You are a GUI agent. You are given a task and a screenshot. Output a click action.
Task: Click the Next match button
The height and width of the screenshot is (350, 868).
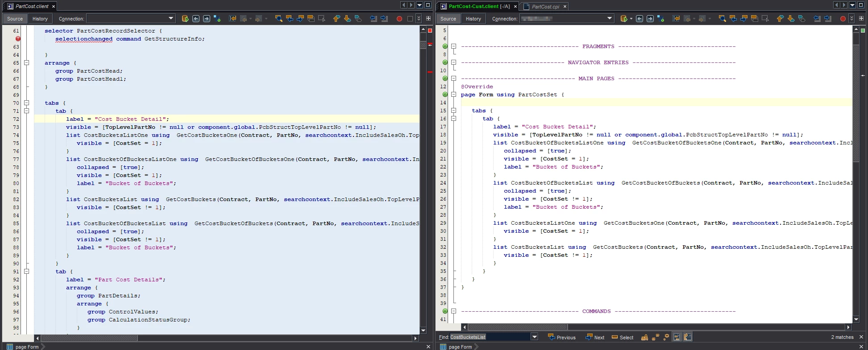[595, 338]
